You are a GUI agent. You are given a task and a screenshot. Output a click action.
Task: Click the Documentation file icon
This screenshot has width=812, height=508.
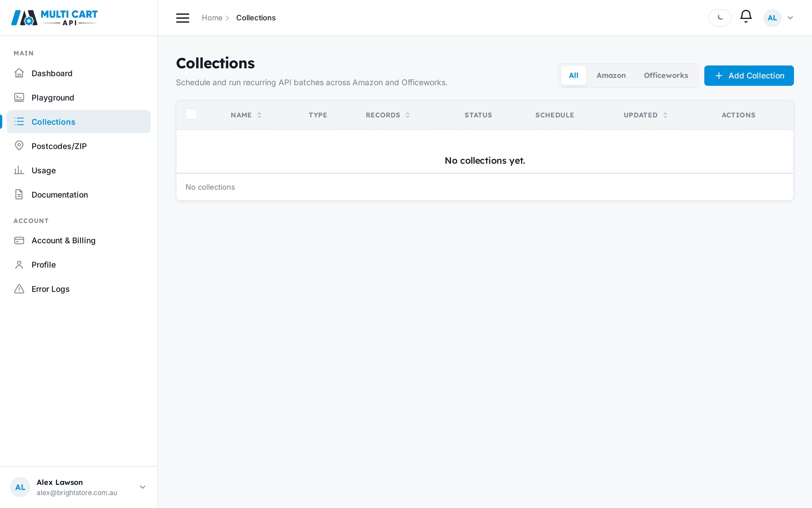(x=19, y=194)
